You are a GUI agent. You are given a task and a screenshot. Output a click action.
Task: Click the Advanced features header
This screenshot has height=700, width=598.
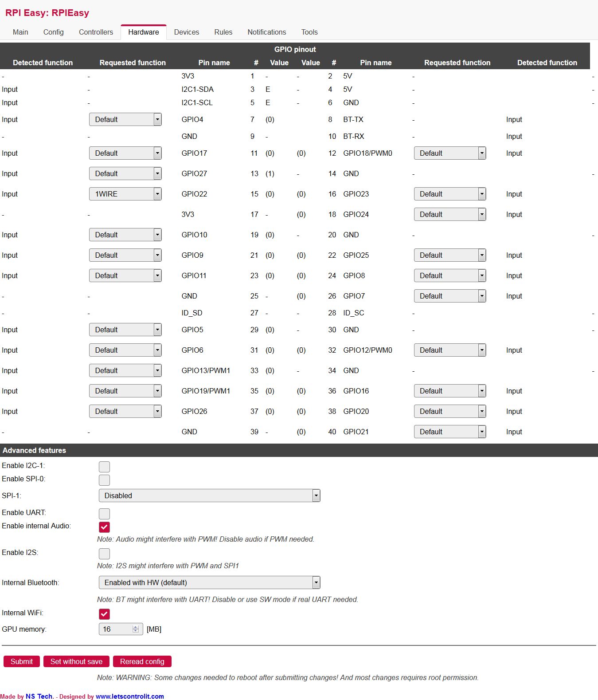pos(34,450)
